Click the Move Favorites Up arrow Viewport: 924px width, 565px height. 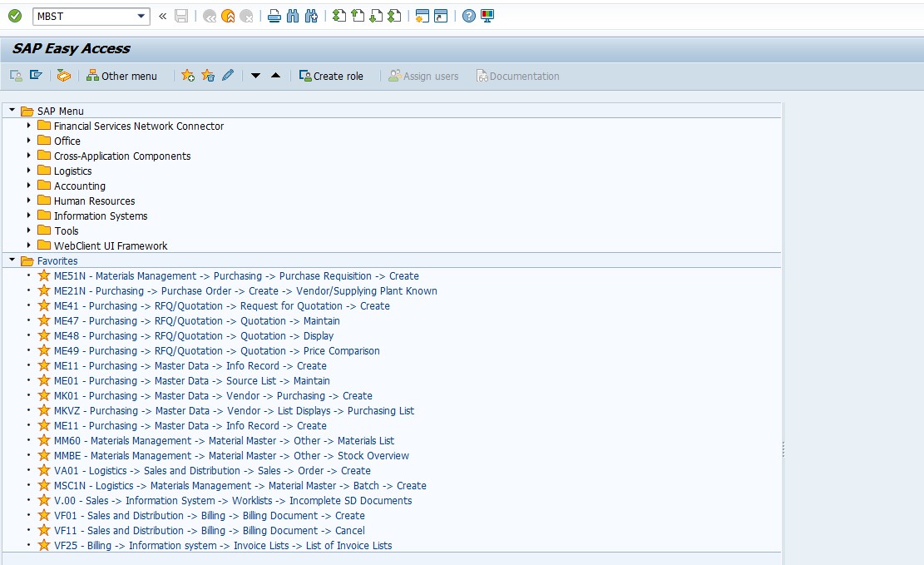(x=276, y=76)
